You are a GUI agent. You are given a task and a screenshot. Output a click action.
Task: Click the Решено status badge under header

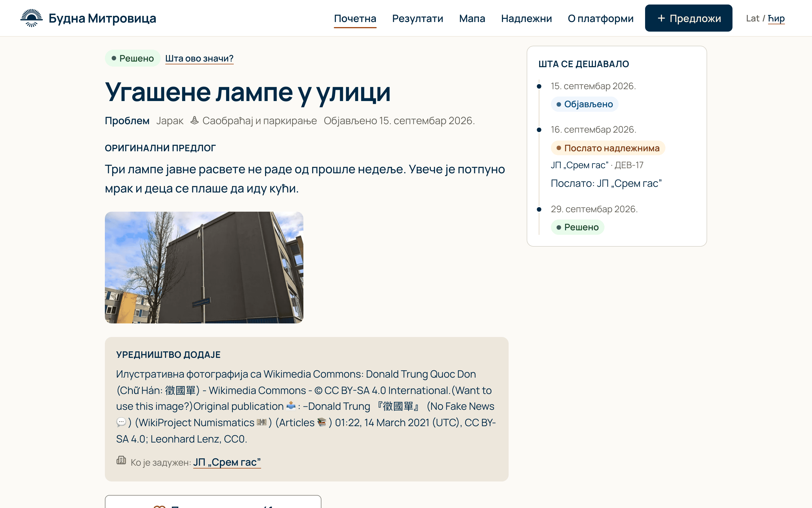click(x=133, y=58)
